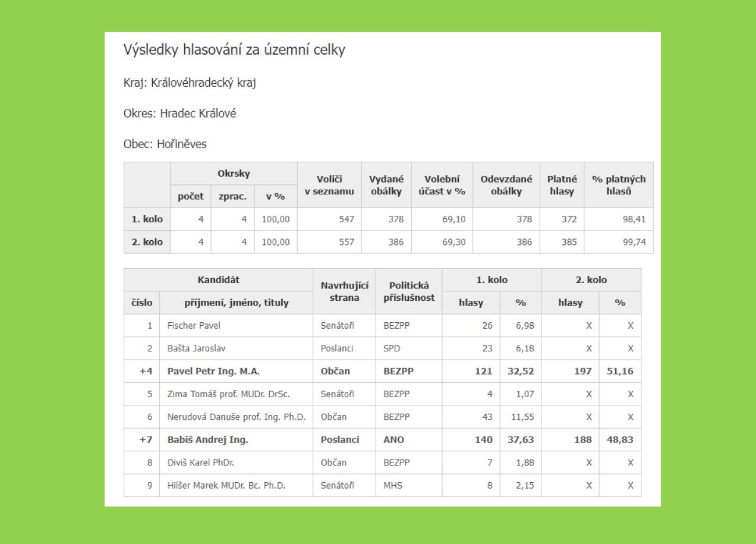The image size is (756, 544).
Task: Click the heading 'Výsledky hlasování za územní celky'
Action: coord(234,50)
